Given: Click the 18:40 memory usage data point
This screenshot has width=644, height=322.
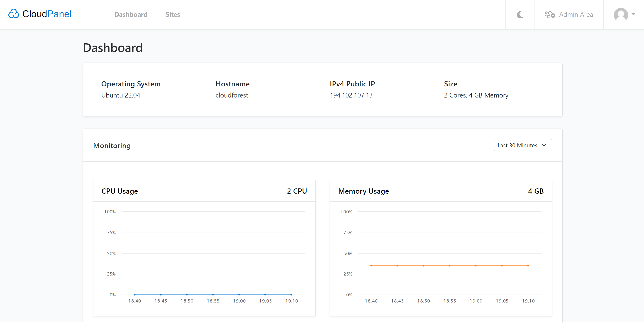Looking at the screenshot, I should (x=371, y=265).
